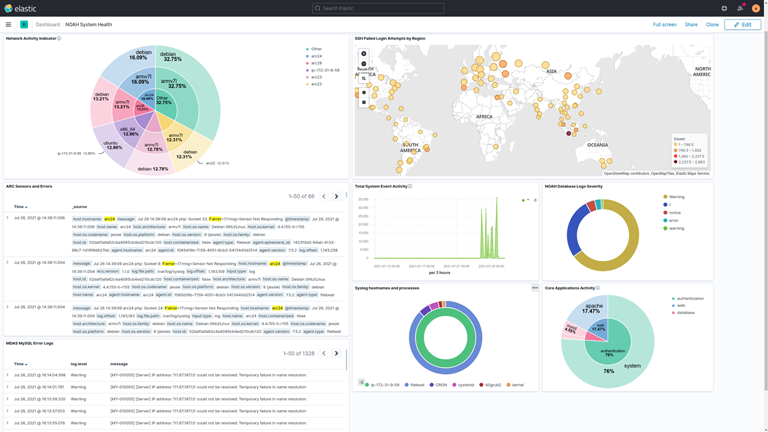This screenshot has height=432, width=768.
Task: Toggle 'authentication' legend in Core Applications
Action: click(x=688, y=298)
